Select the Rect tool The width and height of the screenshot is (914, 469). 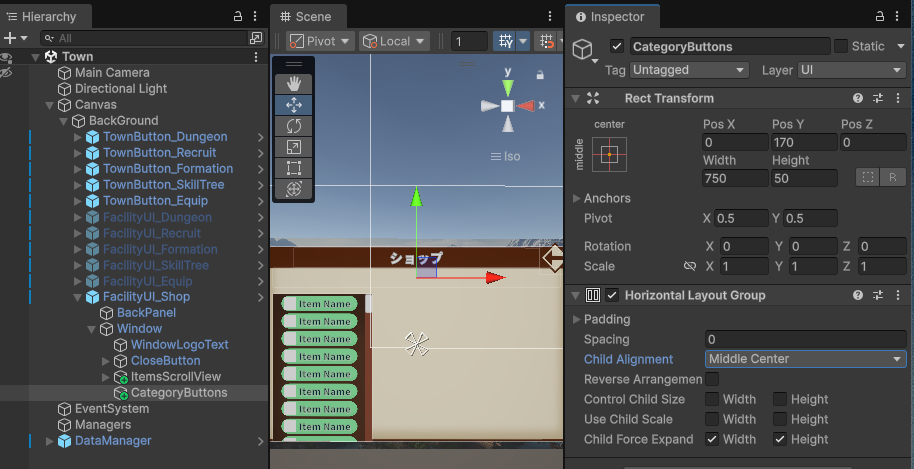pyautogui.click(x=294, y=167)
